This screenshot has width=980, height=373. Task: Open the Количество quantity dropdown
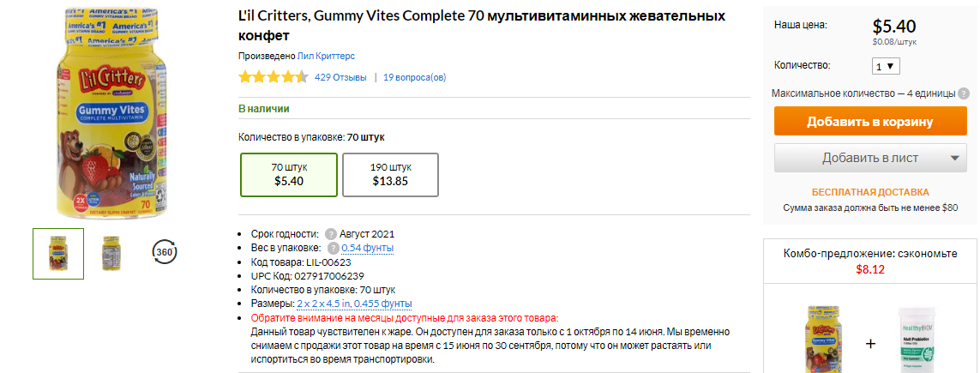[886, 66]
